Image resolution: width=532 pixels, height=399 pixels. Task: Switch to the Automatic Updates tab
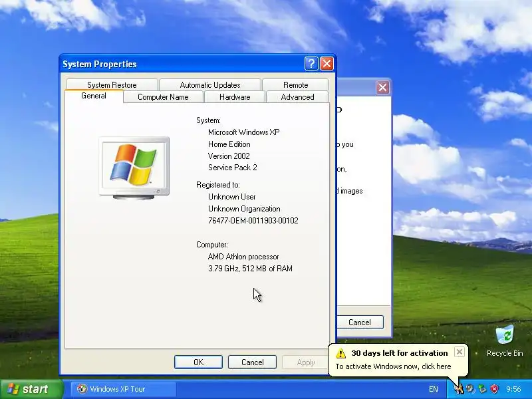point(210,85)
